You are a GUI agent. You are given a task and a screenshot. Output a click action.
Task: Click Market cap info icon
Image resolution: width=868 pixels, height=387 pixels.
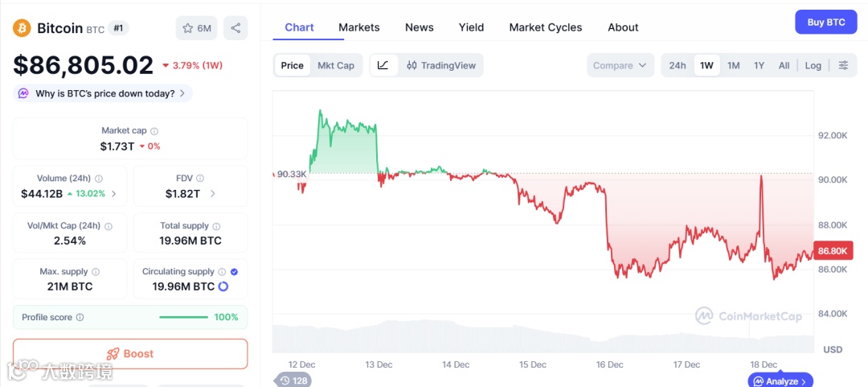tap(154, 131)
